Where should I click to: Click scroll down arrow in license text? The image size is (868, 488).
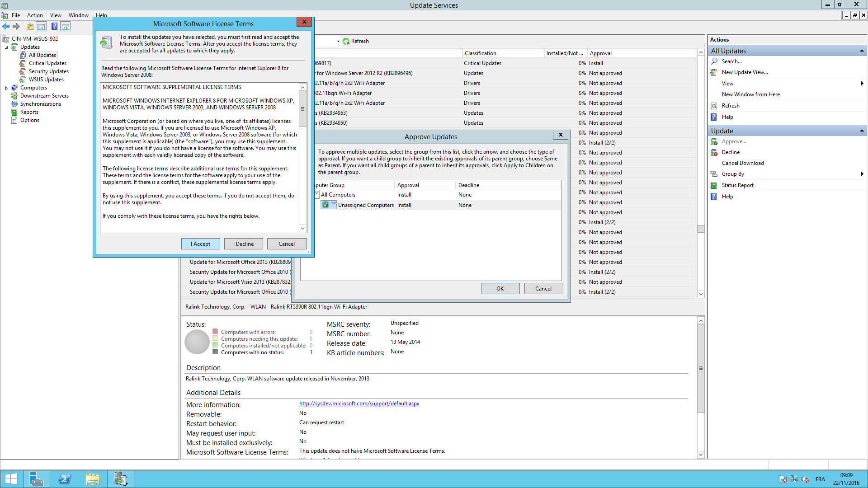coord(302,229)
